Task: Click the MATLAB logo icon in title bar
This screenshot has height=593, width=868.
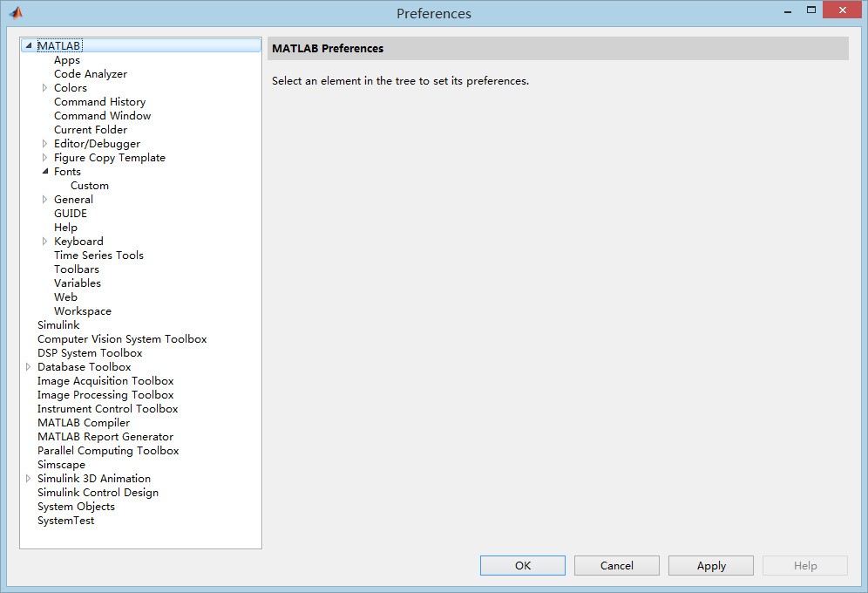Action: 16,13
